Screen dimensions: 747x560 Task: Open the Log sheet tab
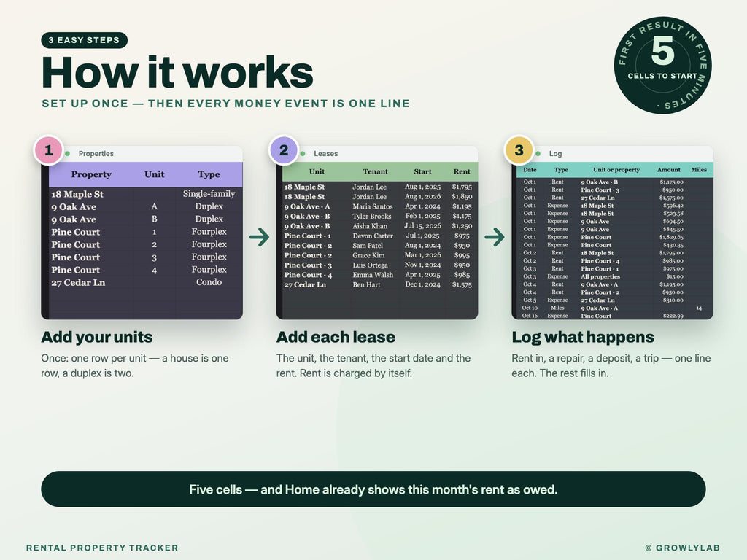555,153
